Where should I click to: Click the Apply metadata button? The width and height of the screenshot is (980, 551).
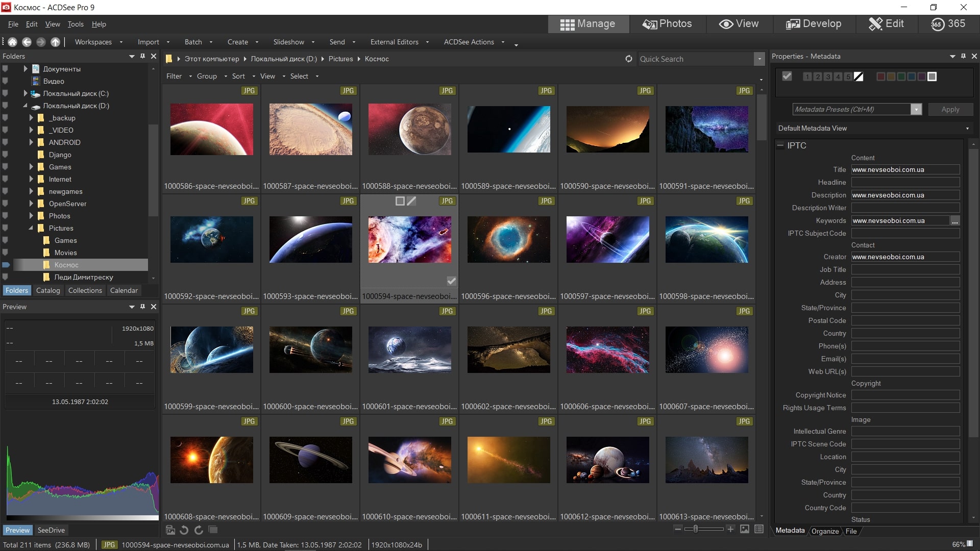[950, 109]
